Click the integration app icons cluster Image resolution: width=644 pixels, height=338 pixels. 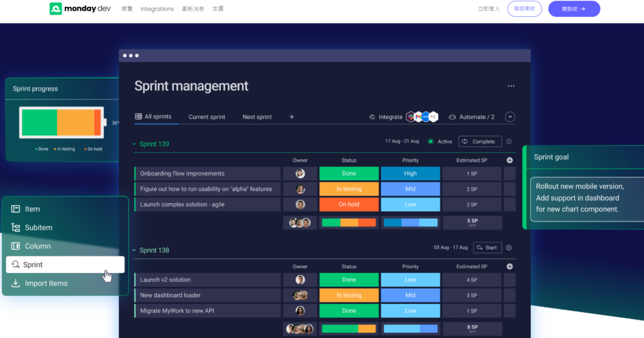(x=422, y=117)
